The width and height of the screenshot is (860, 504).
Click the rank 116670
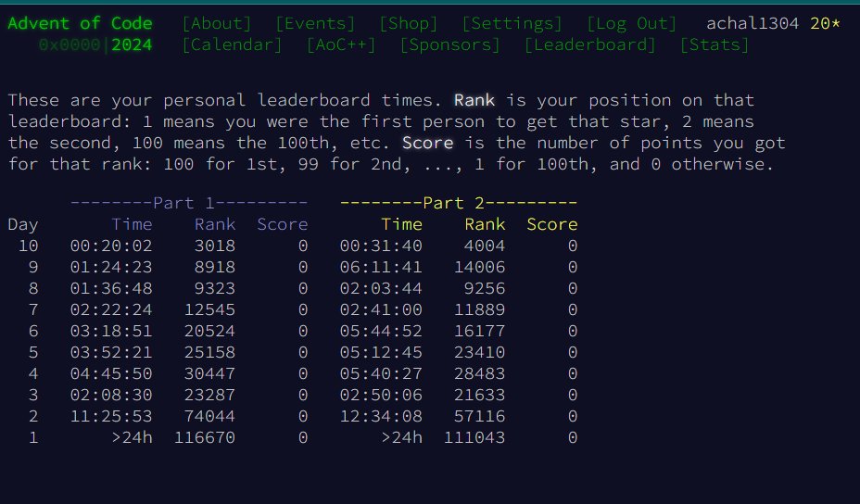[x=205, y=438]
